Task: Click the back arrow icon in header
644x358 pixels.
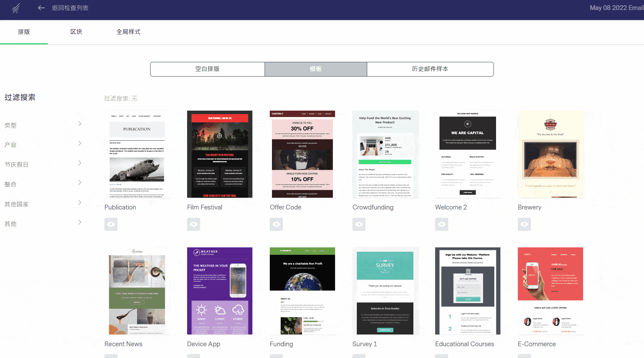Action: 41,8
